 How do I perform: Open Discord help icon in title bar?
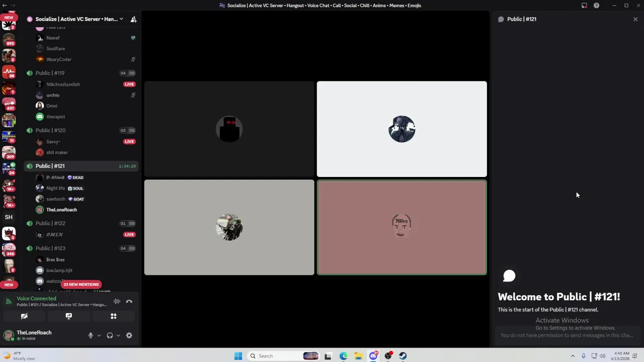point(596,6)
